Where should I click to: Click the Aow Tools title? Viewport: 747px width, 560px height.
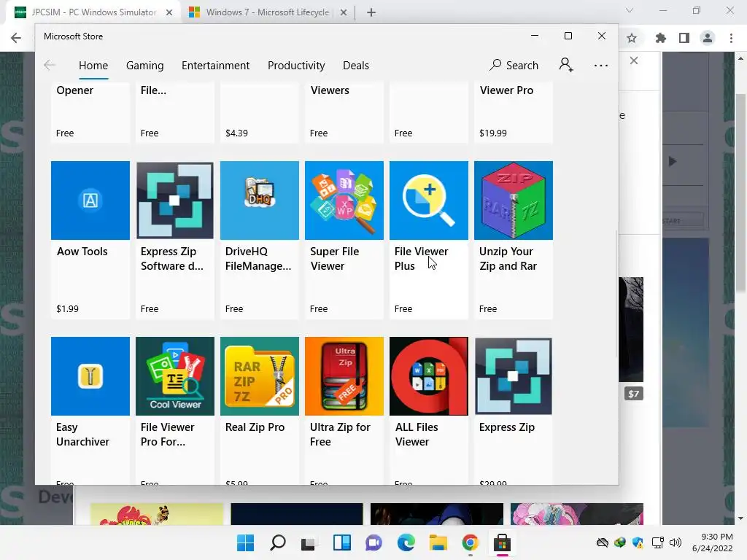coord(82,252)
